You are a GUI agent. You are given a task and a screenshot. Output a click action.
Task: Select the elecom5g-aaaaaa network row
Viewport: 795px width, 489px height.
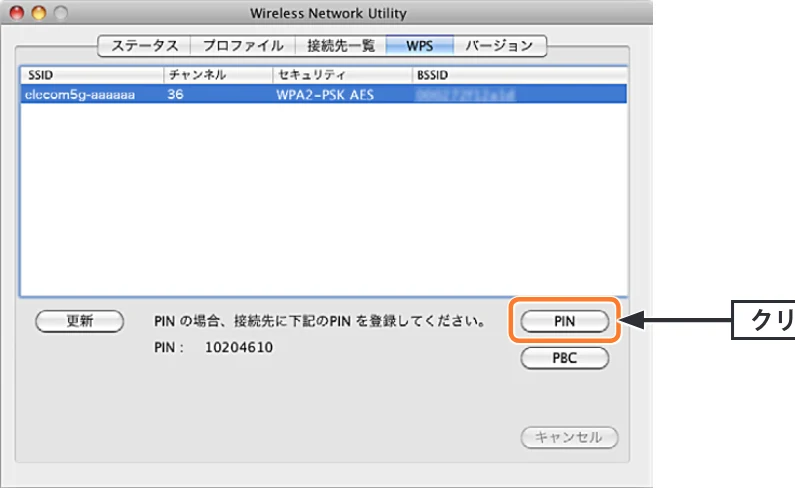click(x=323, y=94)
